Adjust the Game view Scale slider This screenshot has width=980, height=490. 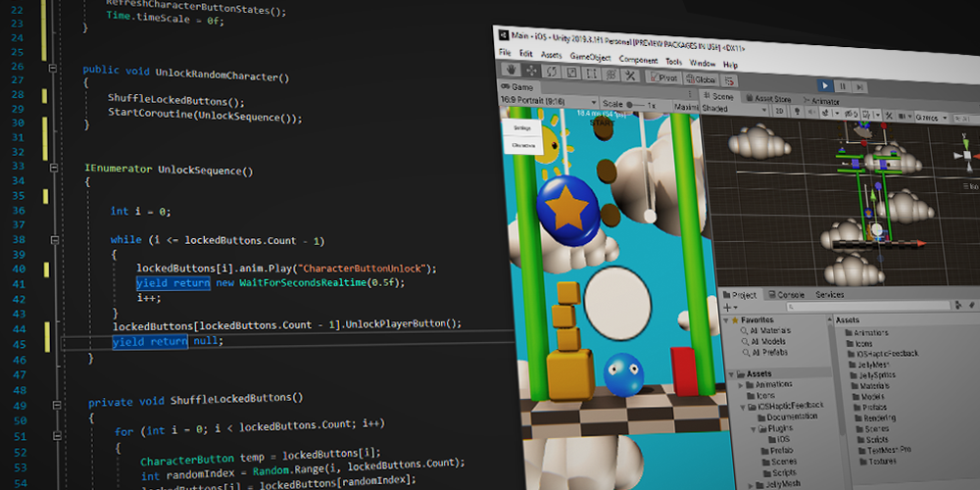pyautogui.click(x=635, y=105)
